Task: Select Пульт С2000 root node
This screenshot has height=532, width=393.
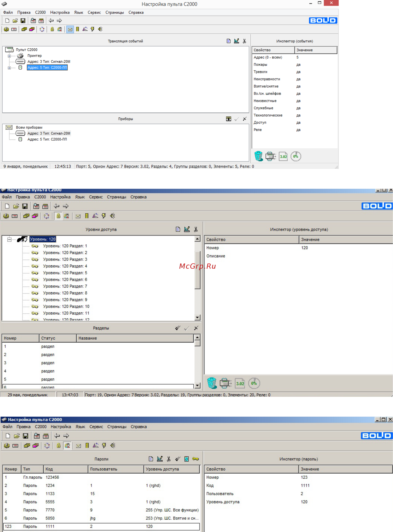Action: 27,50
